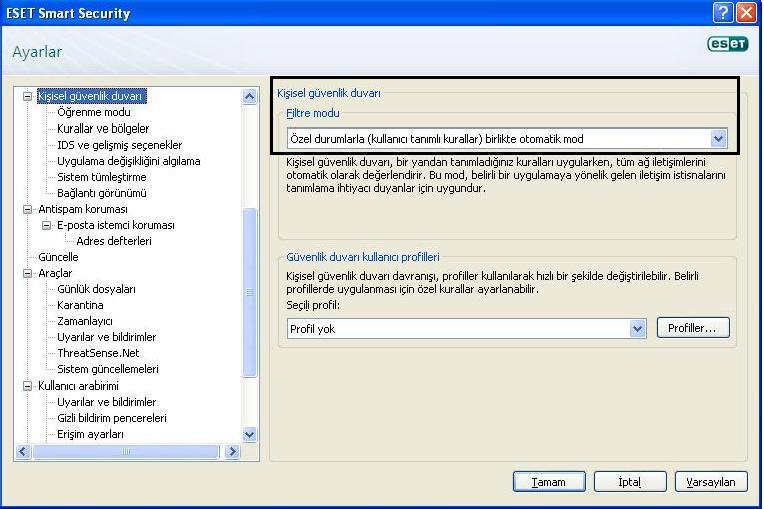The height and width of the screenshot is (509, 764).
Task: Collapse Antispam koruması tree node
Action: (28, 209)
